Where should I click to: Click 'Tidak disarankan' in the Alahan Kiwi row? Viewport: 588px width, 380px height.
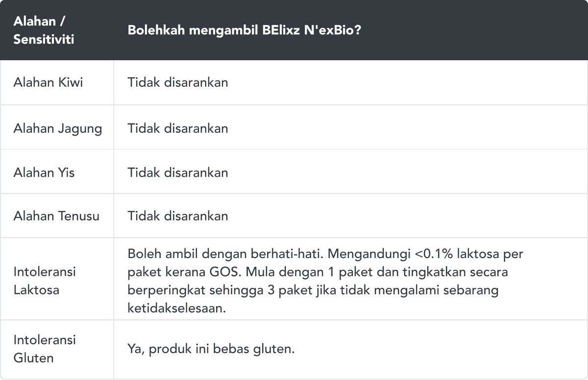pyautogui.click(x=178, y=82)
